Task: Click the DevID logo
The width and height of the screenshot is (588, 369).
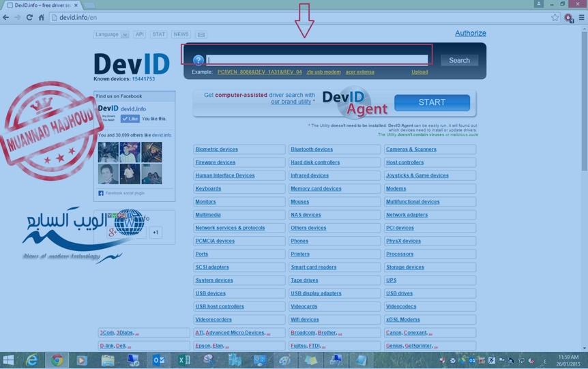Action: click(x=132, y=64)
